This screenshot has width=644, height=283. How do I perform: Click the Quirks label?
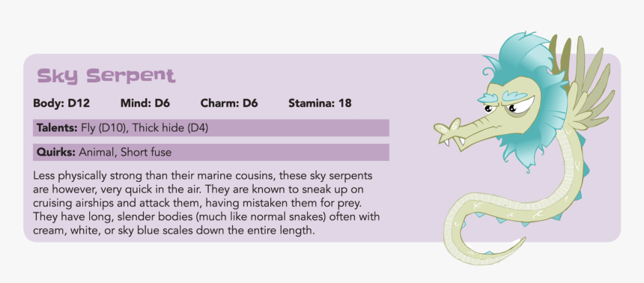click(56, 153)
